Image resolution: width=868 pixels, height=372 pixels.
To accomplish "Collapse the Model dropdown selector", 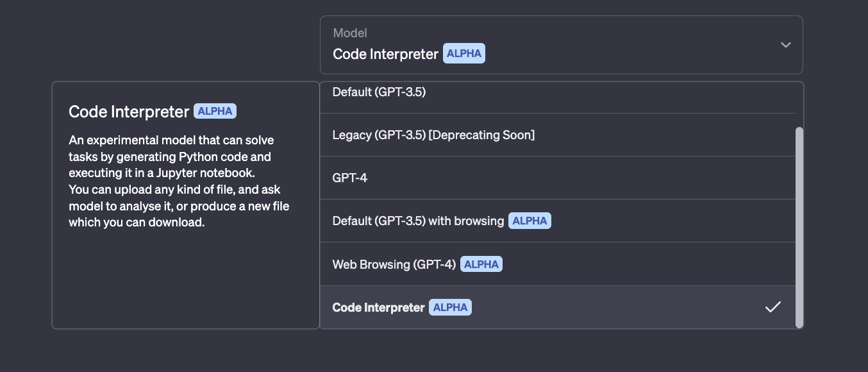I will [x=562, y=45].
